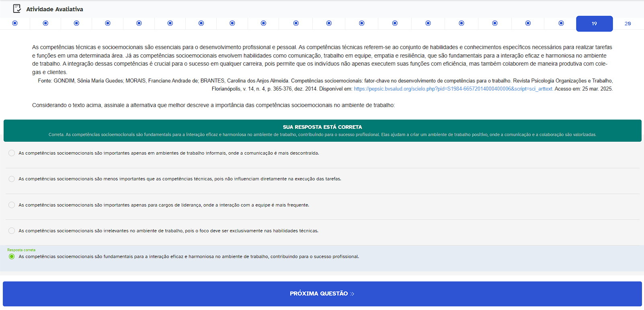Jump to the fourteenth question dot marker
The height and width of the screenshot is (310, 644).
(428, 23)
